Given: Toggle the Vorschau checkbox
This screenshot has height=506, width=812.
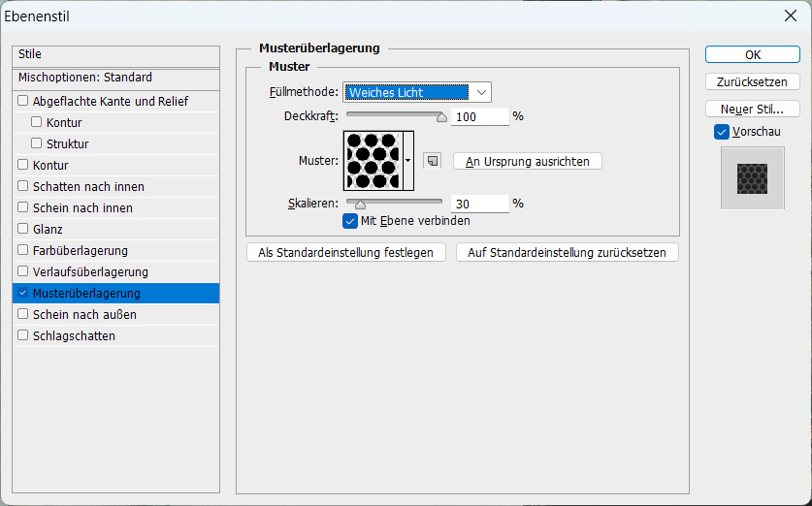Looking at the screenshot, I should [x=722, y=132].
